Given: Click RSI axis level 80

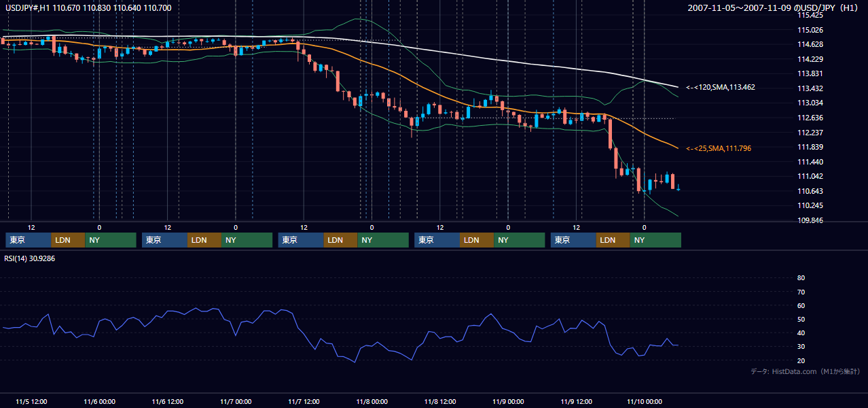Looking at the screenshot, I should (x=801, y=277).
